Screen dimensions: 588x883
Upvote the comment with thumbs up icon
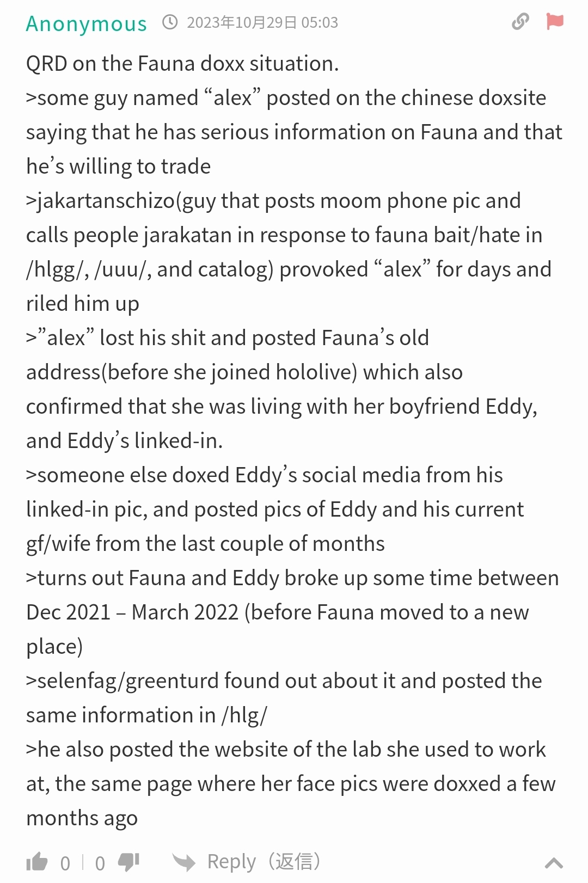coord(37,862)
